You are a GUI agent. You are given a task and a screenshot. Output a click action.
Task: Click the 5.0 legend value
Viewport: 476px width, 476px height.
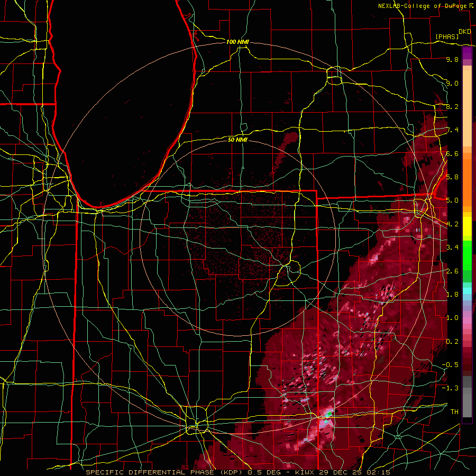click(452, 200)
